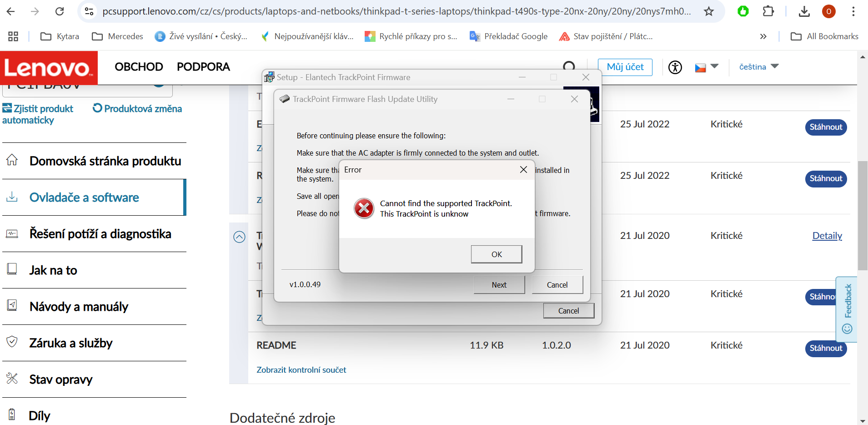Click the browser reload icon
This screenshot has width=868, height=425.
tap(60, 11)
